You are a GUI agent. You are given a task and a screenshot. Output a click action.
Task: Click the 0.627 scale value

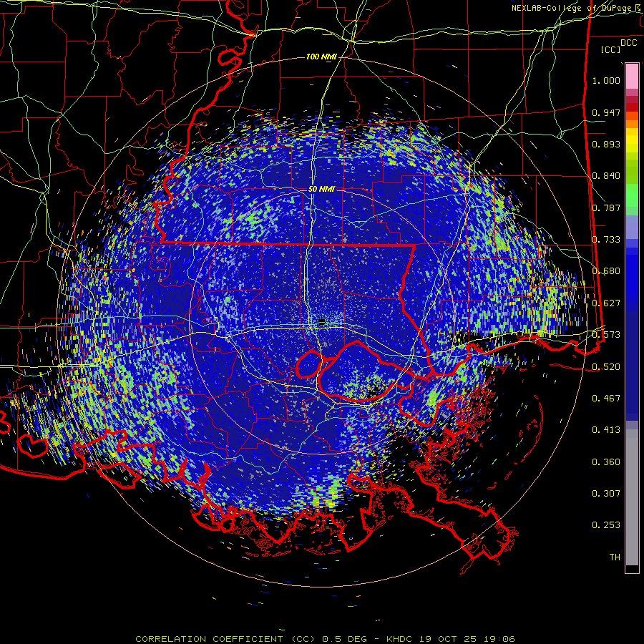pyautogui.click(x=606, y=303)
